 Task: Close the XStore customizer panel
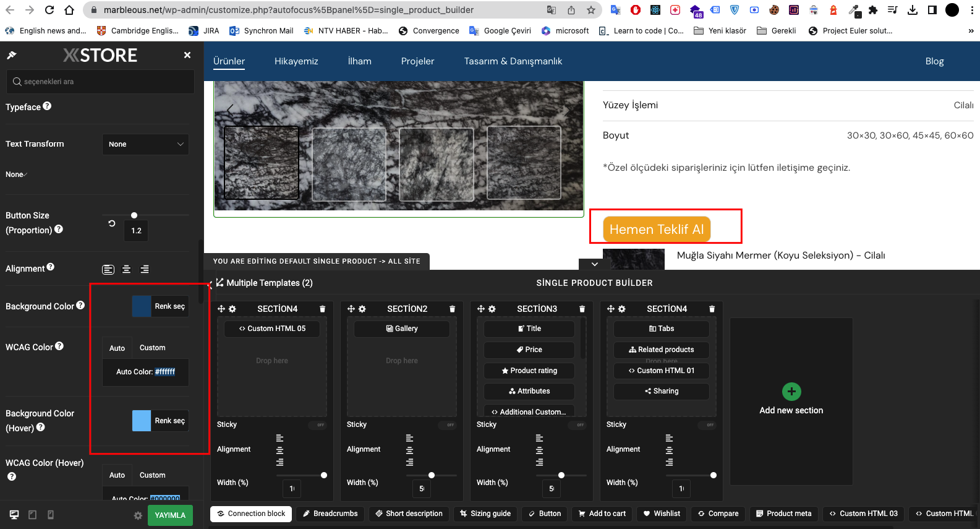(x=187, y=55)
